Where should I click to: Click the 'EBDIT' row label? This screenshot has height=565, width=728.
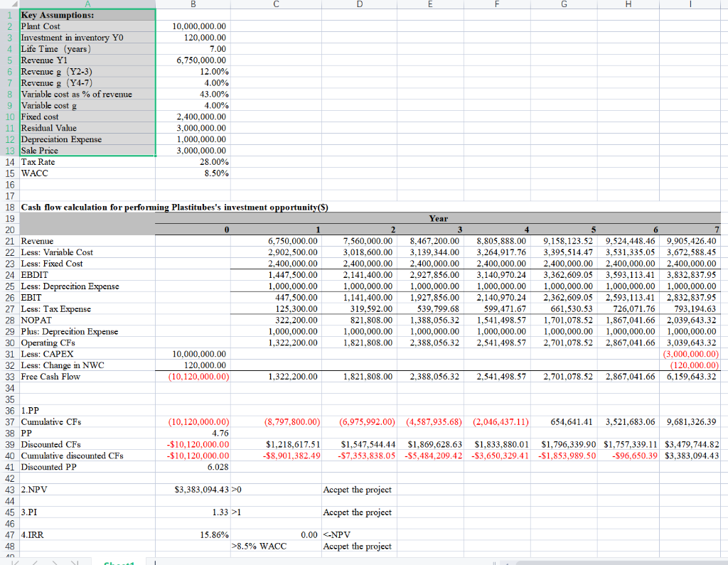click(87, 275)
